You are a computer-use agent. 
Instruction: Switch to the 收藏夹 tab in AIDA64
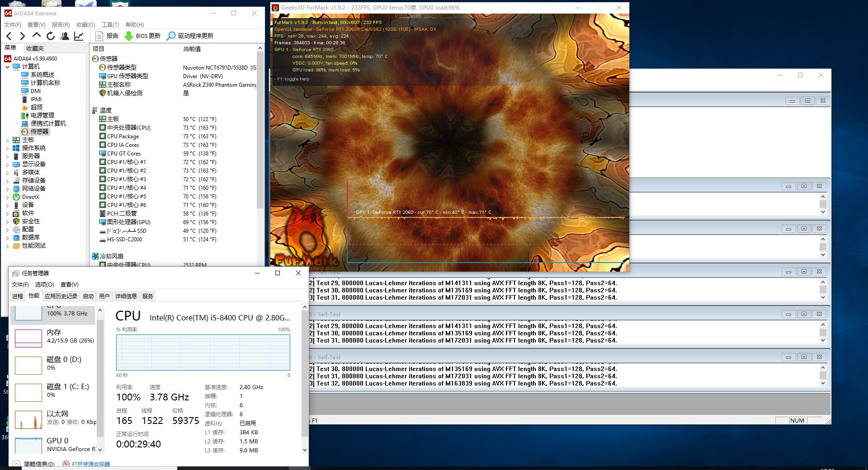pyautogui.click(x=35, y=48)
